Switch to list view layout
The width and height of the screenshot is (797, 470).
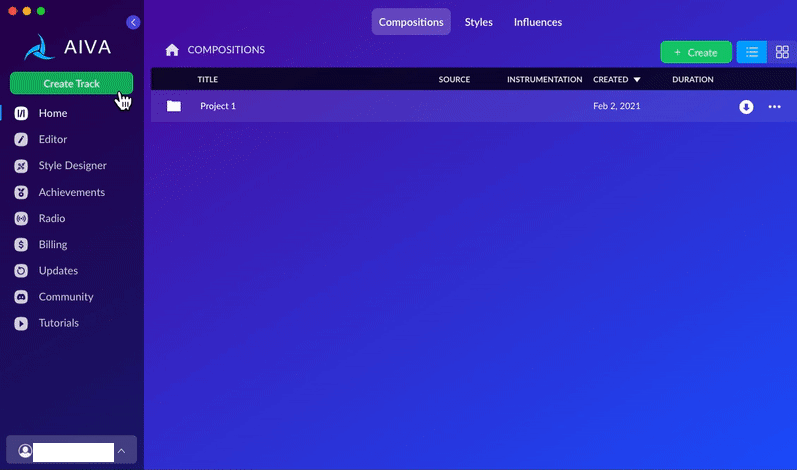point(752,52)
